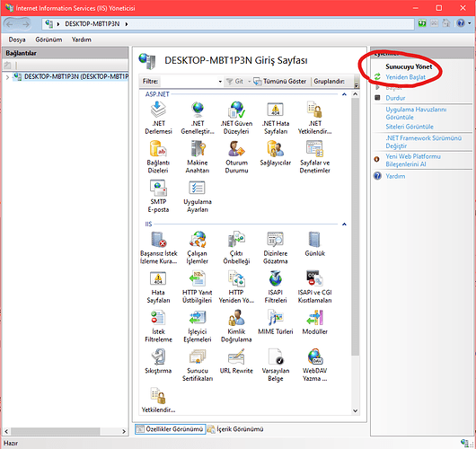476x449 pixels.
Task: Click the Siteleri Görüntüle link
Action: [x=410, y=127]
